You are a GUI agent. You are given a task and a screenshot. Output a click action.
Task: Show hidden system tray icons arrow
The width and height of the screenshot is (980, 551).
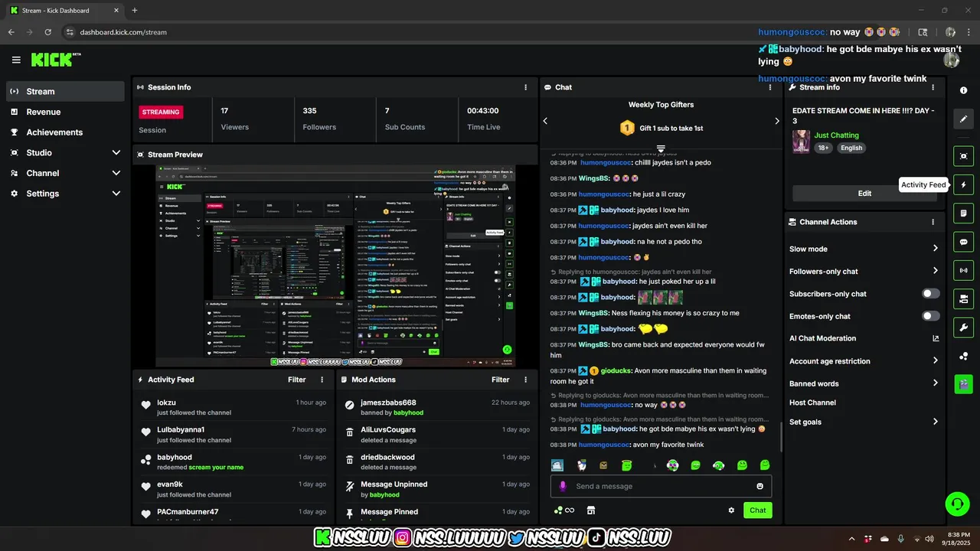(x=851, y=539)
